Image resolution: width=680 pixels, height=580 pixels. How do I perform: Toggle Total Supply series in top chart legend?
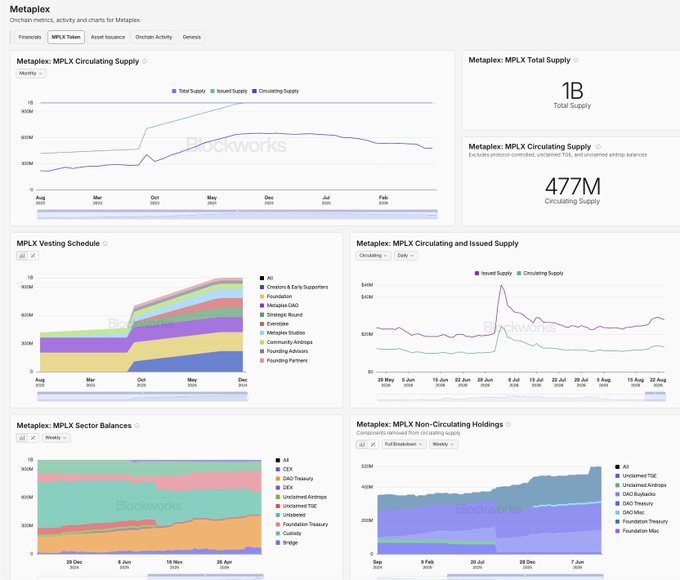tap(189, 91)
